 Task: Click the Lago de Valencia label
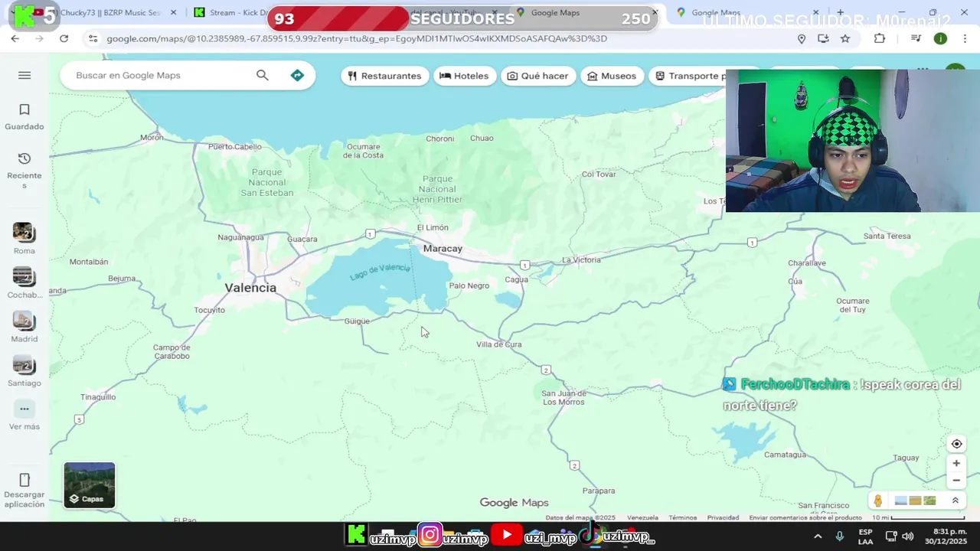pyautogui.click(x=380, y=271)
